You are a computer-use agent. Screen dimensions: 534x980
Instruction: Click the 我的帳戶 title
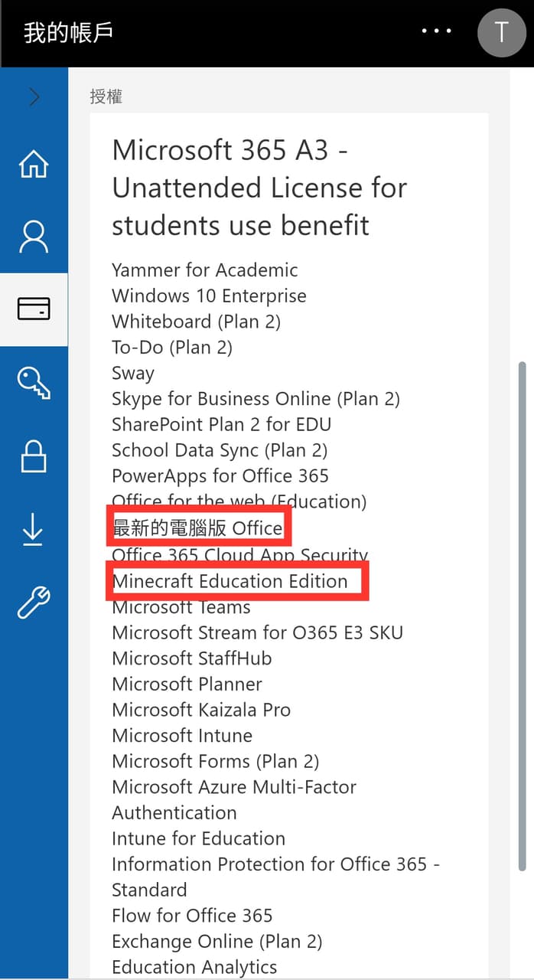[x=69, y=33]
